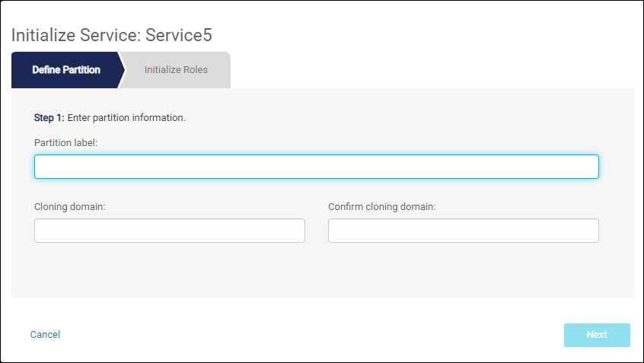Viewport: 644px width, 363px height.
Task: Click the "Cloning domain:" caption text
Action: (70, 206)
